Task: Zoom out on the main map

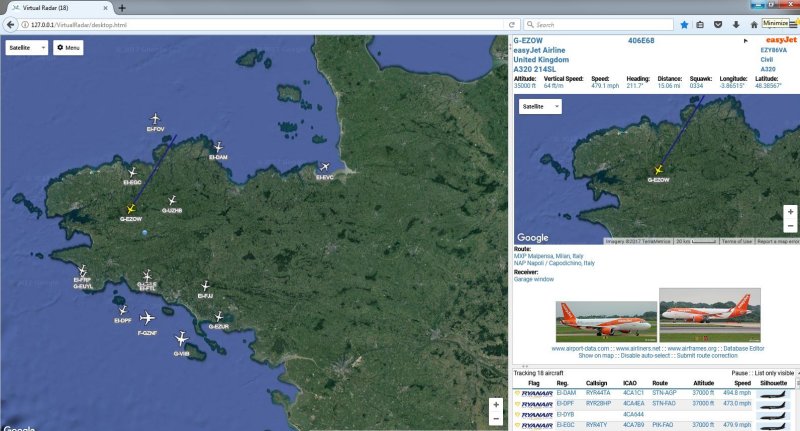Action: [x=495, y=419]
